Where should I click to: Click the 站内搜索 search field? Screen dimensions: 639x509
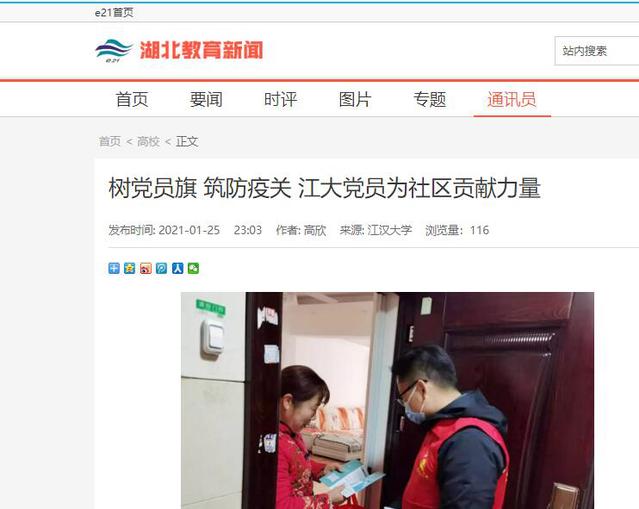[597, 51]
